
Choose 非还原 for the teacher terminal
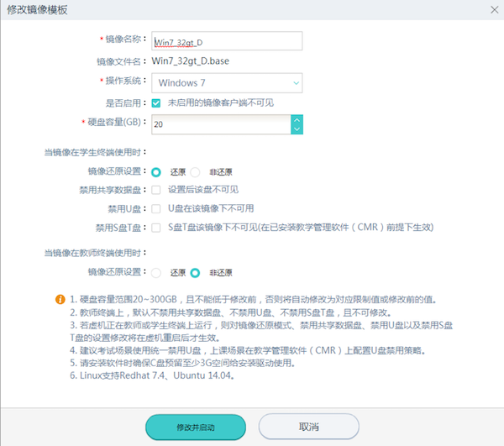pyautogui.click(x=196, y=272)
